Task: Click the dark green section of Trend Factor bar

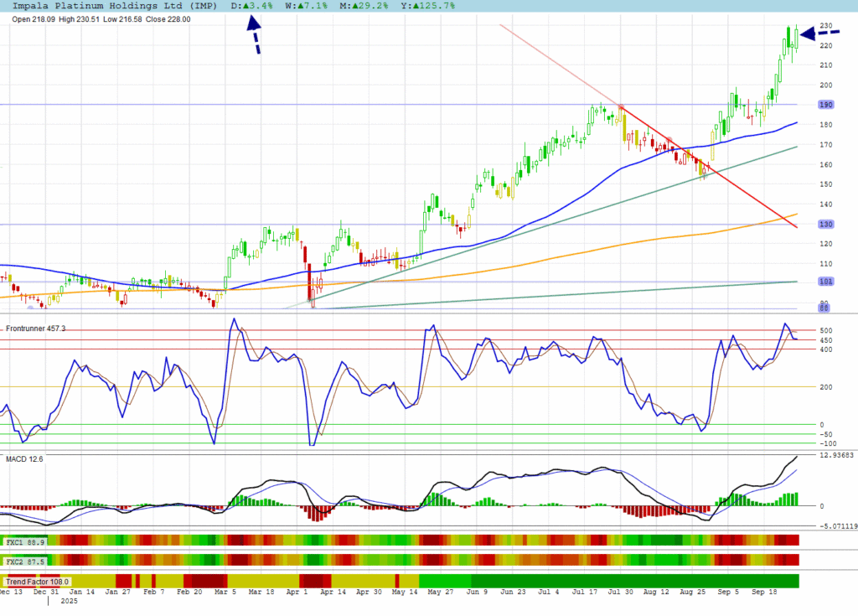Action: [637, 581]
